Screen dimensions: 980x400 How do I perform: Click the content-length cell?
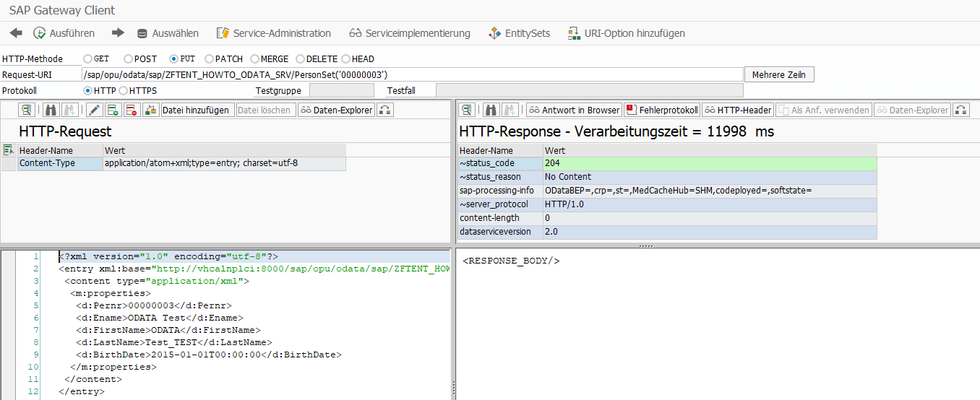tap(500, 218)
